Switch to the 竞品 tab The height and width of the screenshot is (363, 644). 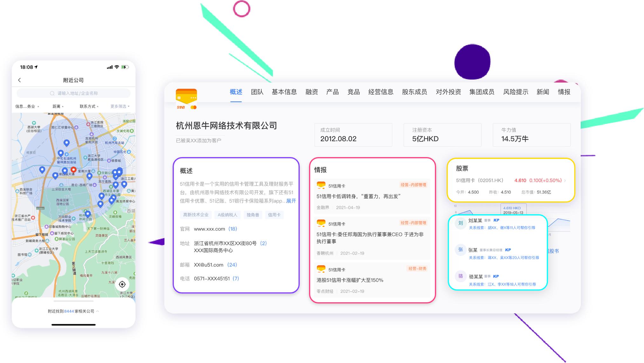[x=353, y=92]
